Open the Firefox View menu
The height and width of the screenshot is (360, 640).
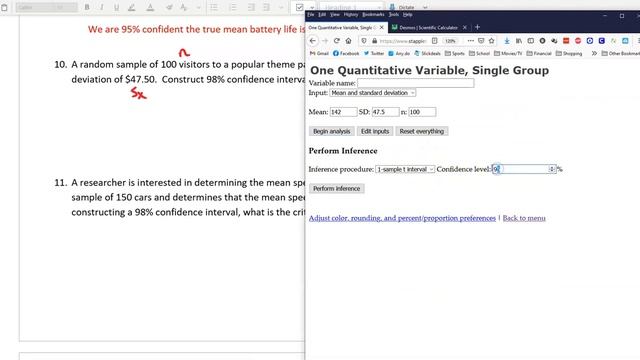[x=335, y=15]
